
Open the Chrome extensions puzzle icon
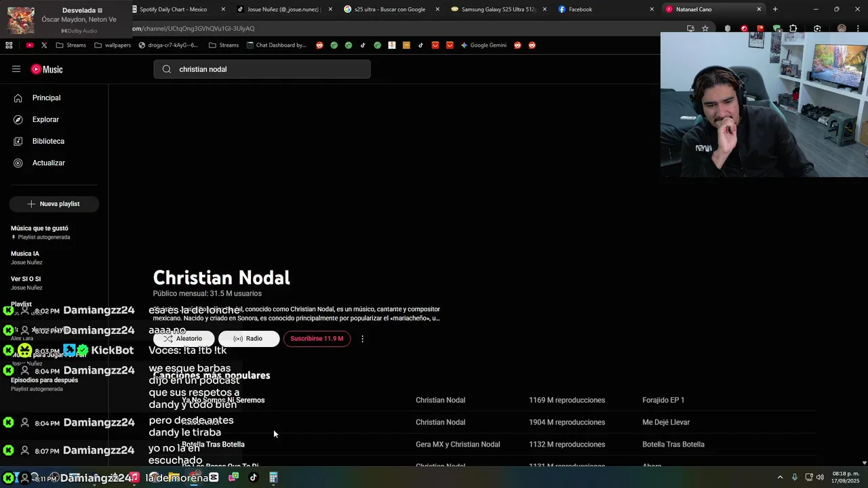click(793, 28)
